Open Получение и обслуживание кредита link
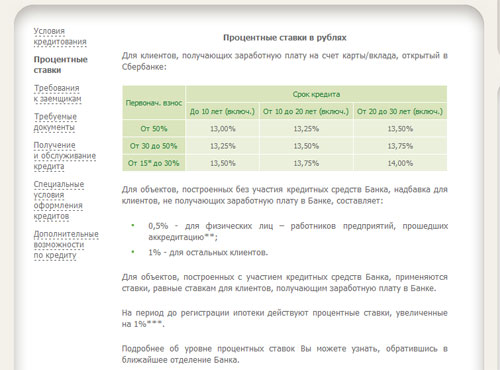 click(x=65, y=156)
